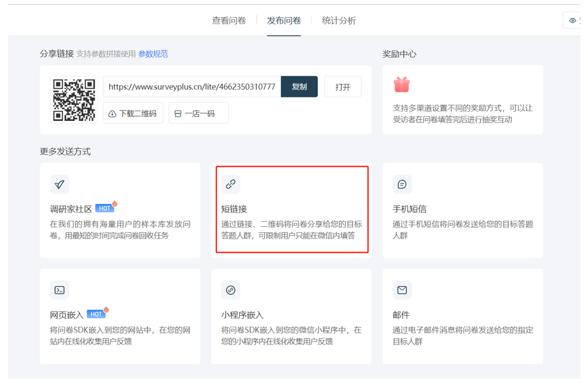
Task: Open the 网页嵌入 title
Action: [x=67, y=315]
